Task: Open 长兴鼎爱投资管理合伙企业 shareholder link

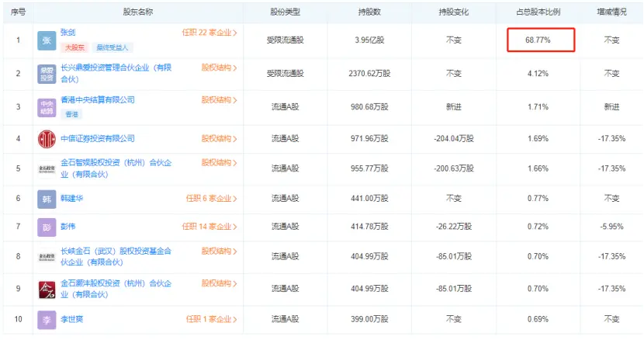Action: [116, 73]
